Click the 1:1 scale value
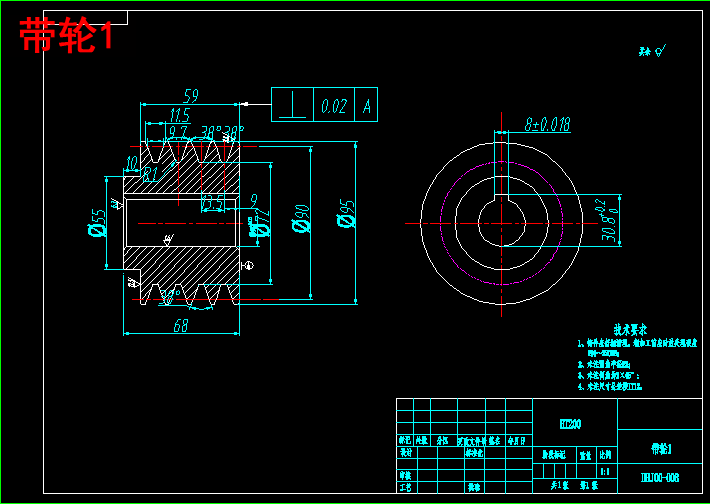This screenshot has height=504, width=710. click(605, 471)
